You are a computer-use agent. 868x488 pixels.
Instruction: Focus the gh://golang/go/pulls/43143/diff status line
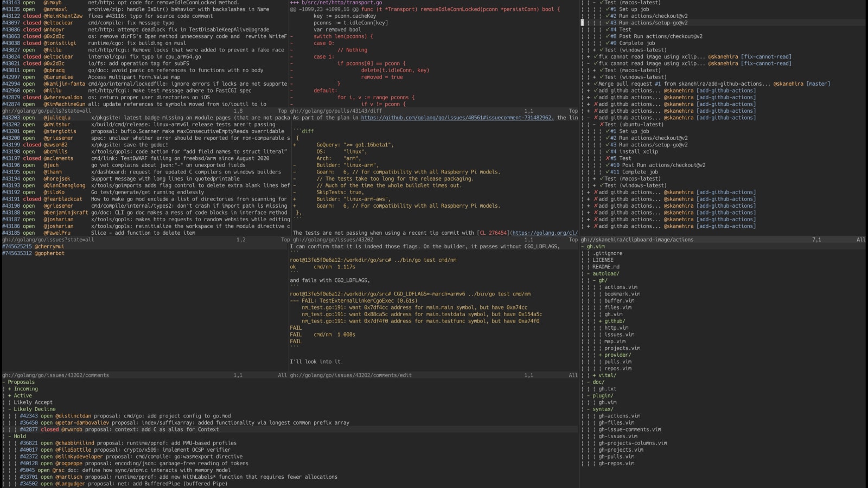434,111
